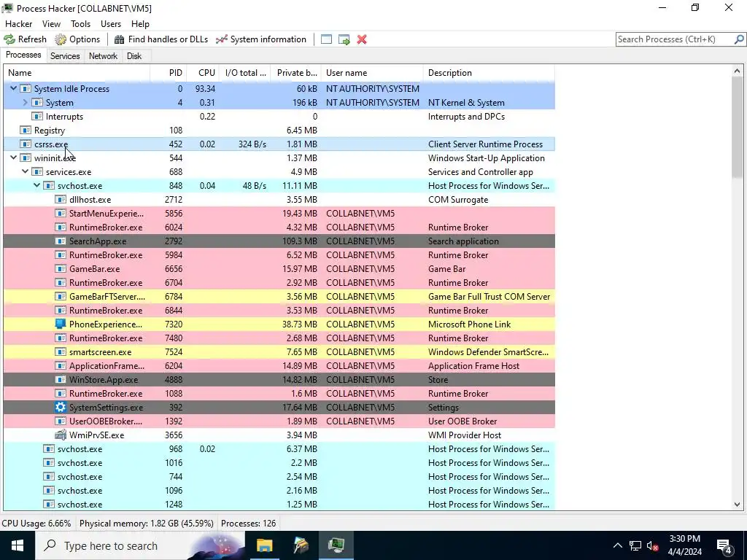Open System information graph window
Image resolution: width=747 pixels, height=560 pixels.
point(261,39)
